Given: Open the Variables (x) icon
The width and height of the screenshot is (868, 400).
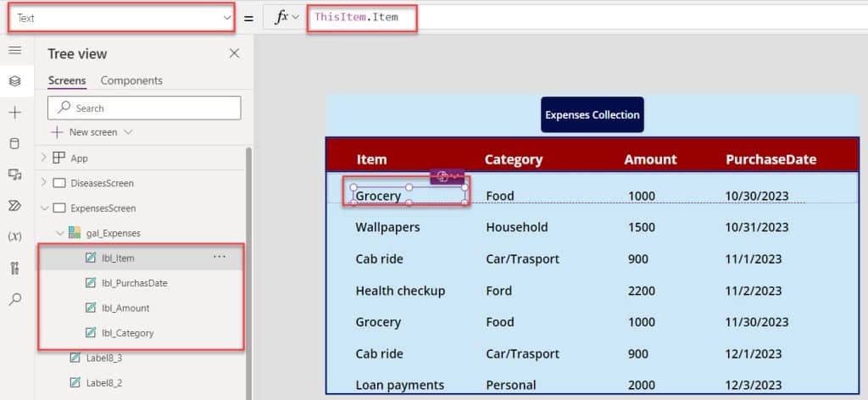Looking at the screenshot, I should coord(15,236).
